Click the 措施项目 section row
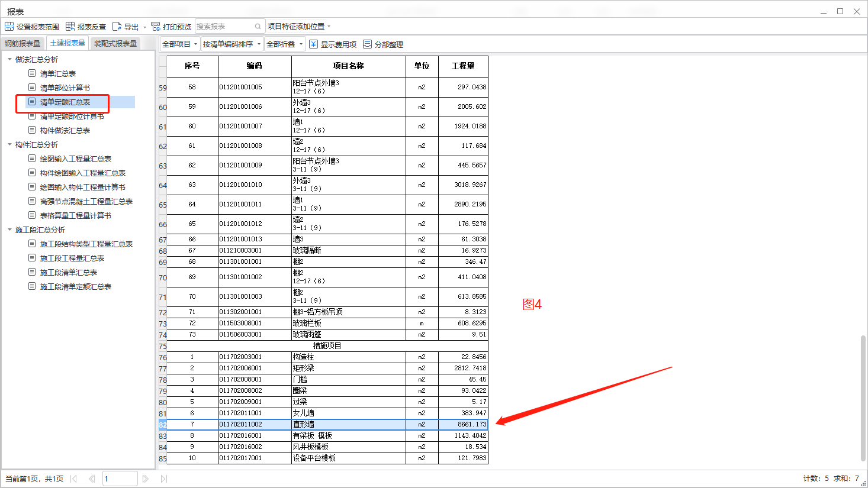 [x=327, y=346]
